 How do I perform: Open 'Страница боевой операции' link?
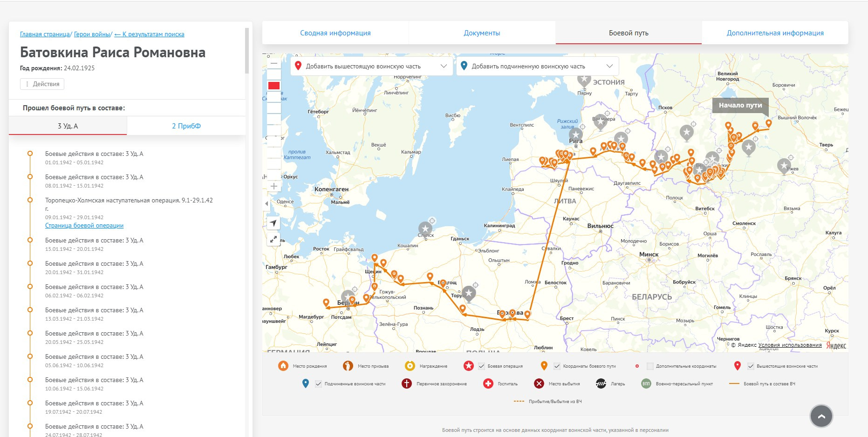point(84,226)
